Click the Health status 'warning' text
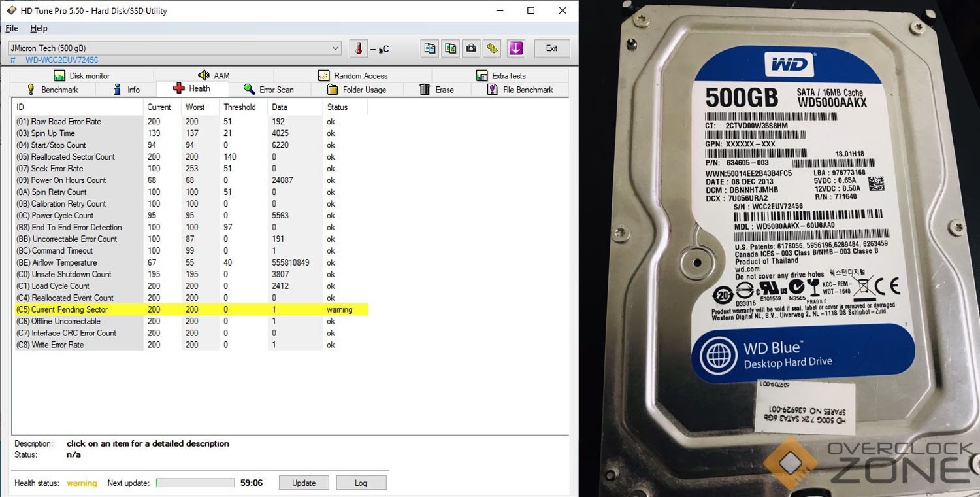 82,483
